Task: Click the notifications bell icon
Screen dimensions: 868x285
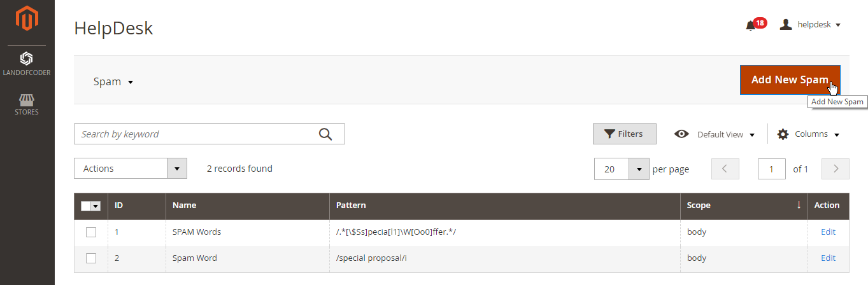Action: tap(750, 25)
